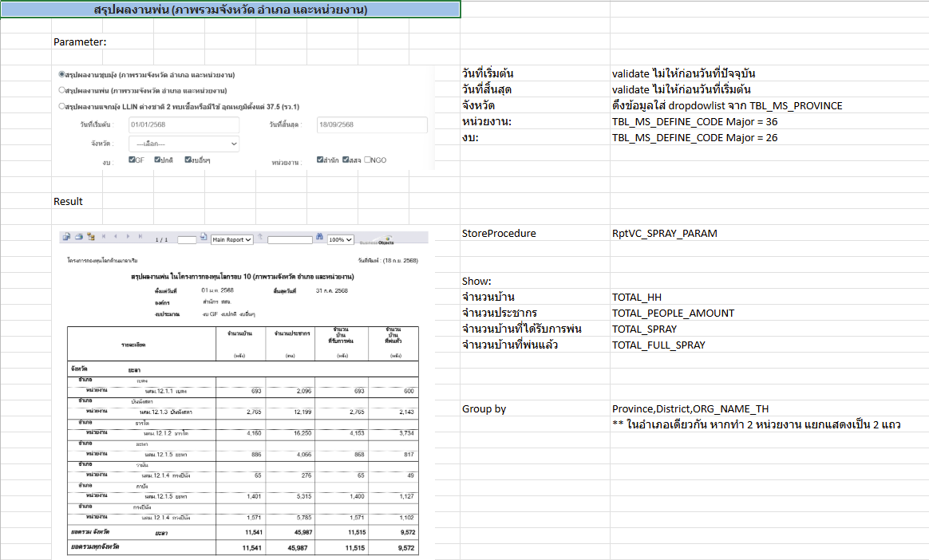The height and width of the screenshot is (560, 929).
Task: Click previous page arrow in the report viewer
Action: pos(116,237)
